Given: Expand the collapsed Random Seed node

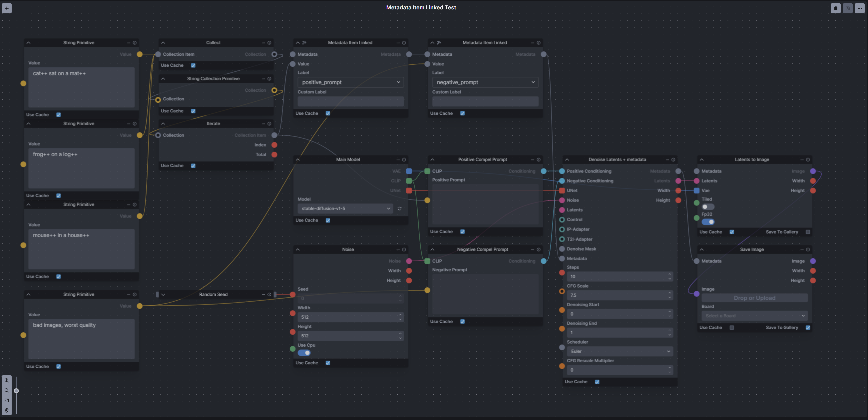Looking at the screenshot, I should pyautogui.click(x=163, y=295).
